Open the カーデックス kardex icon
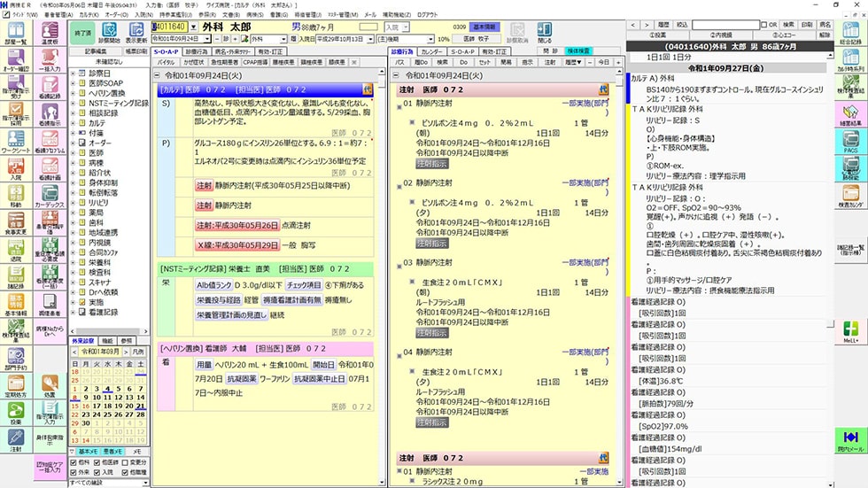Screen dimensions: 868x488 (x=50, y=196)
